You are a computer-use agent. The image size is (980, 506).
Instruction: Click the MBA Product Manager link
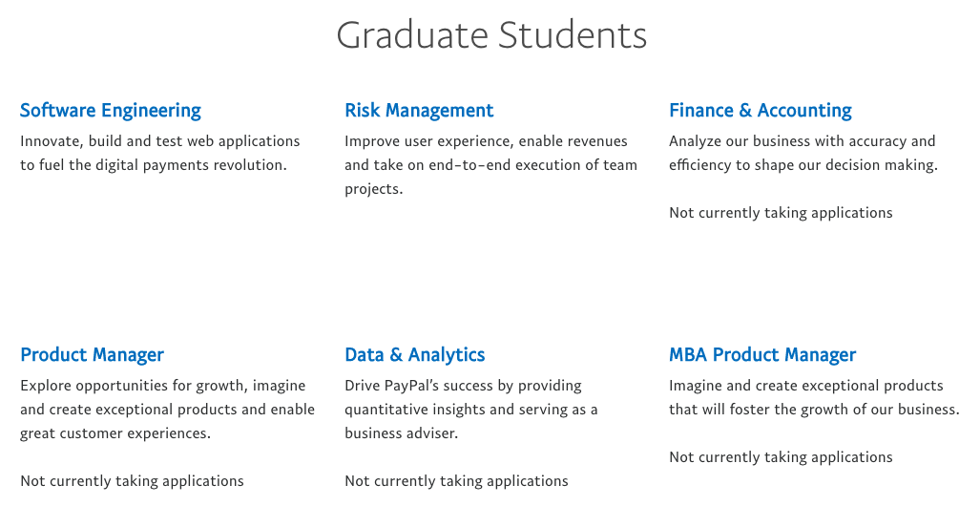tap(761, 355)
